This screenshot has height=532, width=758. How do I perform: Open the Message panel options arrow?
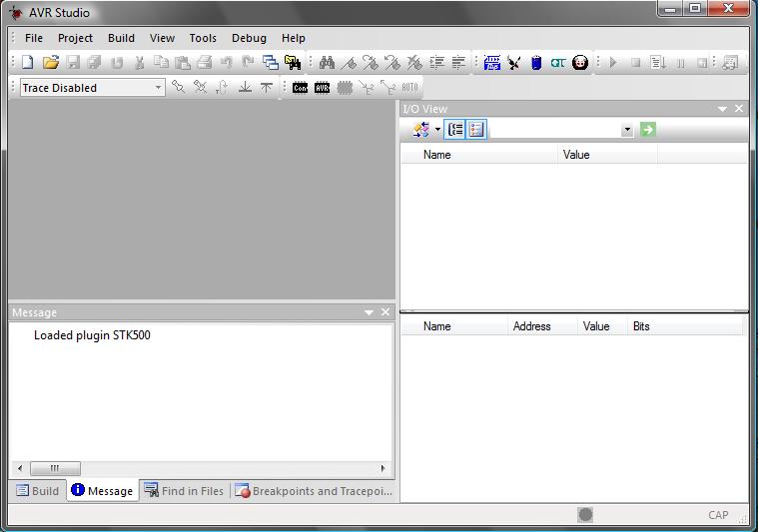tap(369, 312)
